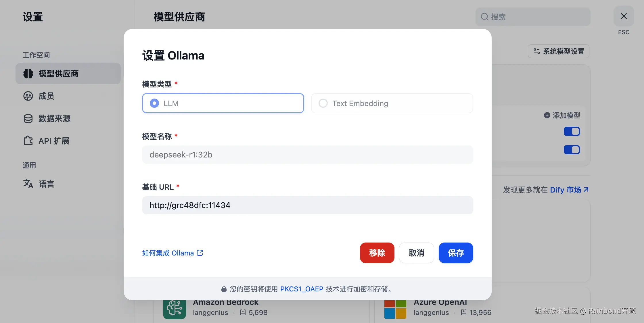Image resolution: width=644 pixels, height=323 pixels.
Task: Click the members face icon
Action: pyautogui.click(x=28, y=96)
